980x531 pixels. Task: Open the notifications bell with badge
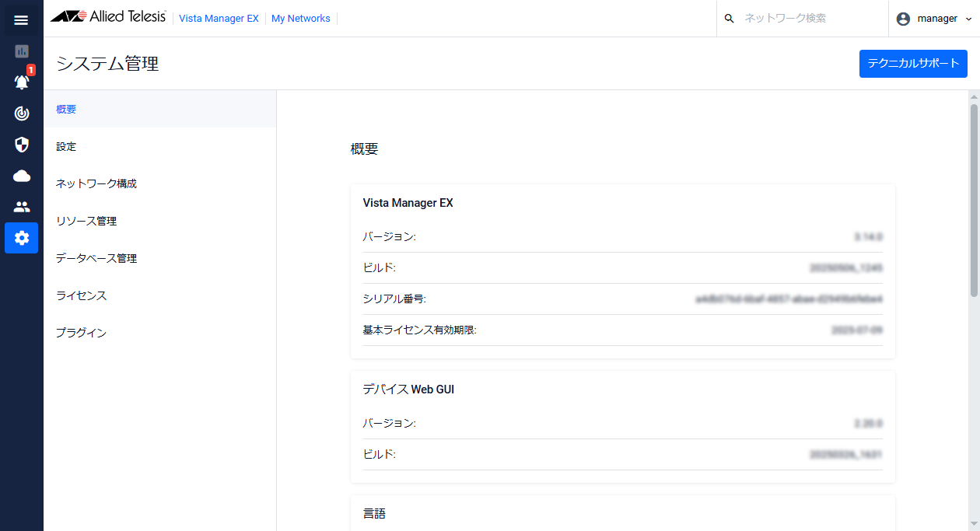point(22,82)
